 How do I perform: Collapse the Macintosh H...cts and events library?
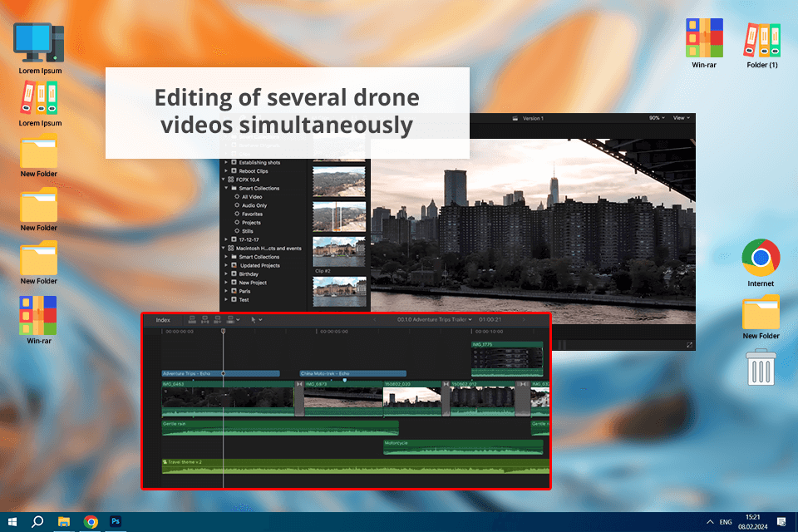(x=223, y=249)
